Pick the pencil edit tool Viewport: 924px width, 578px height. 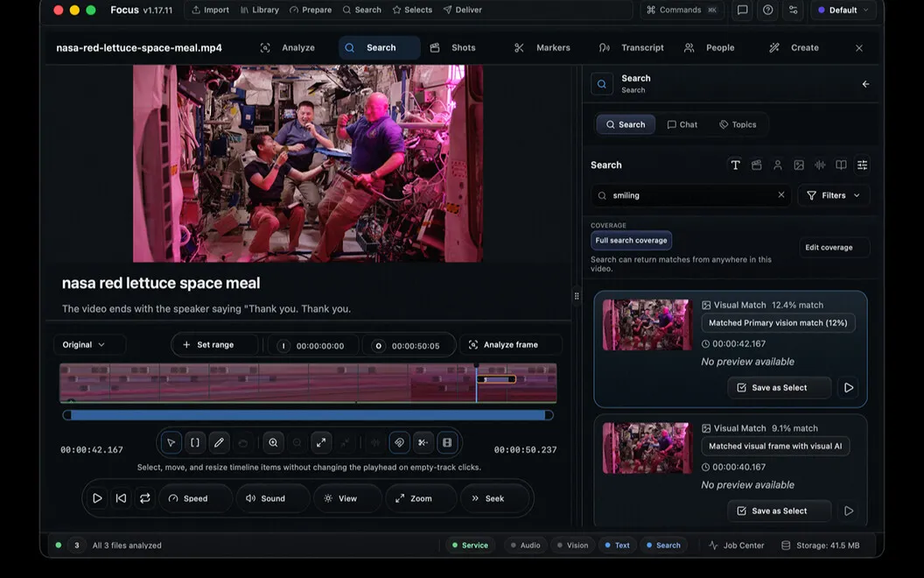pos(219,442)
